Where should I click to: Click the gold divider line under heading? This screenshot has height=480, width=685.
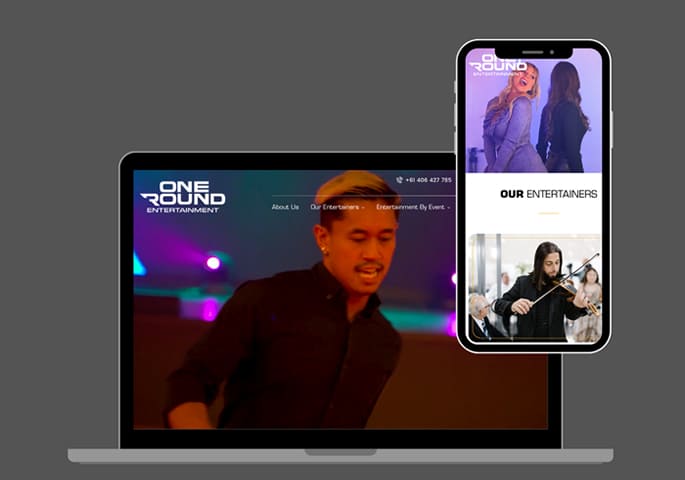[x=548, y=213]
